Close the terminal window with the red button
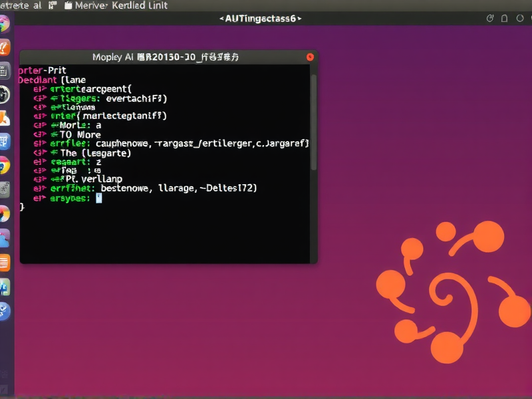Image resolution: width=532 pixels, height=399 pixels. [x=310, y=57]
